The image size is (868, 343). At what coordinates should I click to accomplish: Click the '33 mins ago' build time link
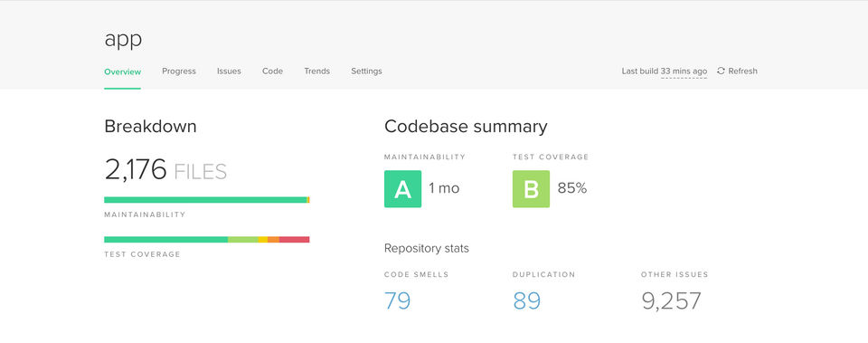click(684, 71)
